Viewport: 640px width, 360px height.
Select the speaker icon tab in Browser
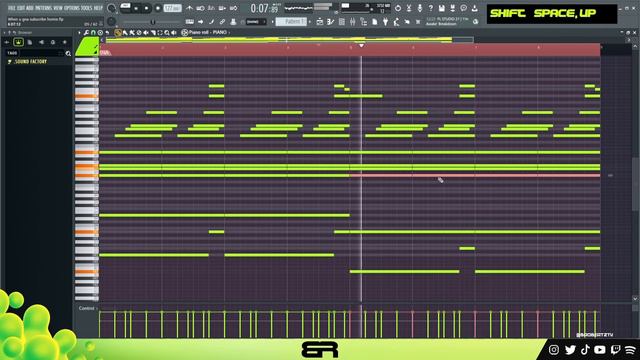[41, 42]
